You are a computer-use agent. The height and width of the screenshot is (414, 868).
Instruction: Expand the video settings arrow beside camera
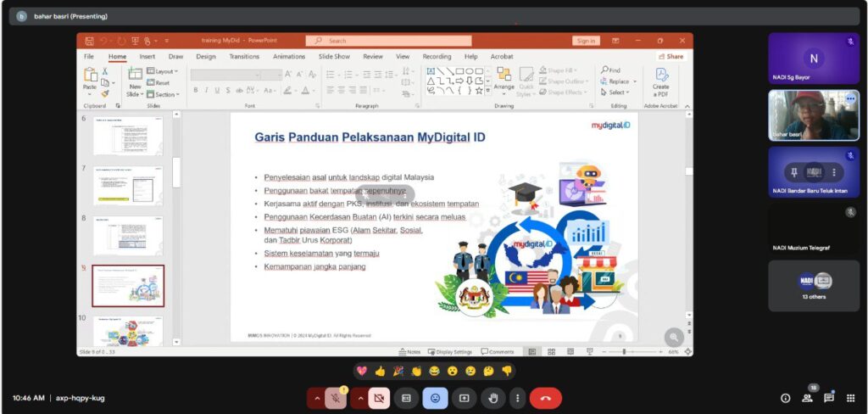pyautogui.click(x=360, y=397)
